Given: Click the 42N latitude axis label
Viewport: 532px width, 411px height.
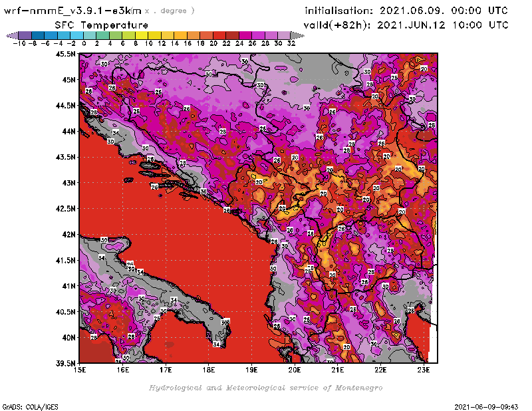Looking at the screenshot, I should (x=69, y=234).
